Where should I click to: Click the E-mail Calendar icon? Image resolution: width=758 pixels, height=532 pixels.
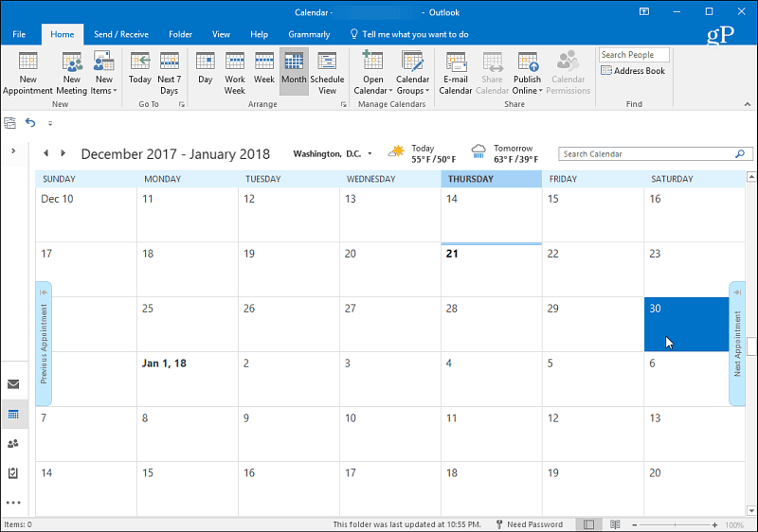[x=456, y=73]
